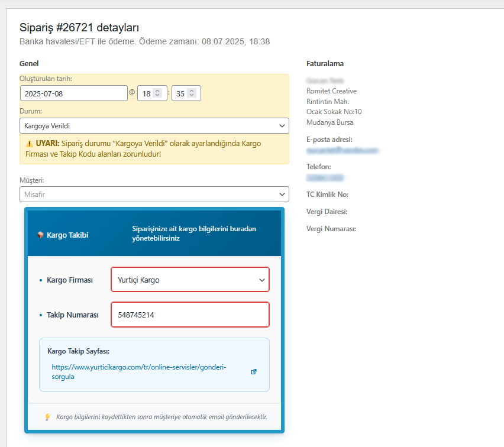Image resolution: width=504 pixels, height=447 pixels.
Task: Select the minute input showing 35
Action: pos(180,93)
